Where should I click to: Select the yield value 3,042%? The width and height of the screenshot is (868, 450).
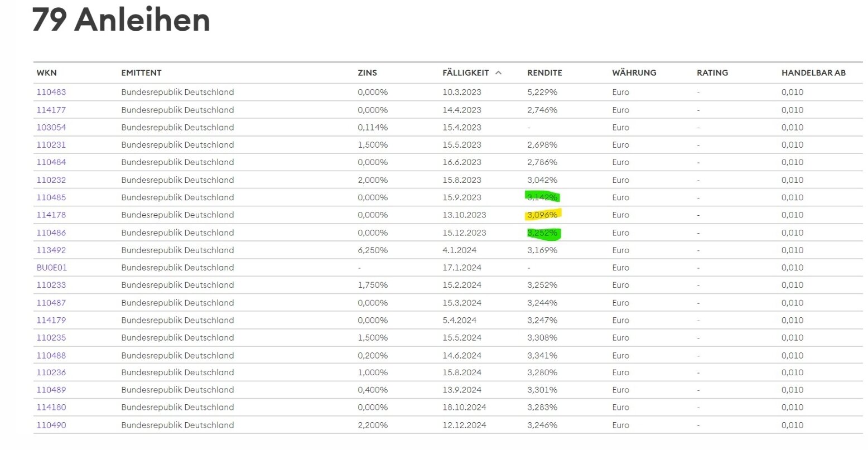tap(542, 180)
